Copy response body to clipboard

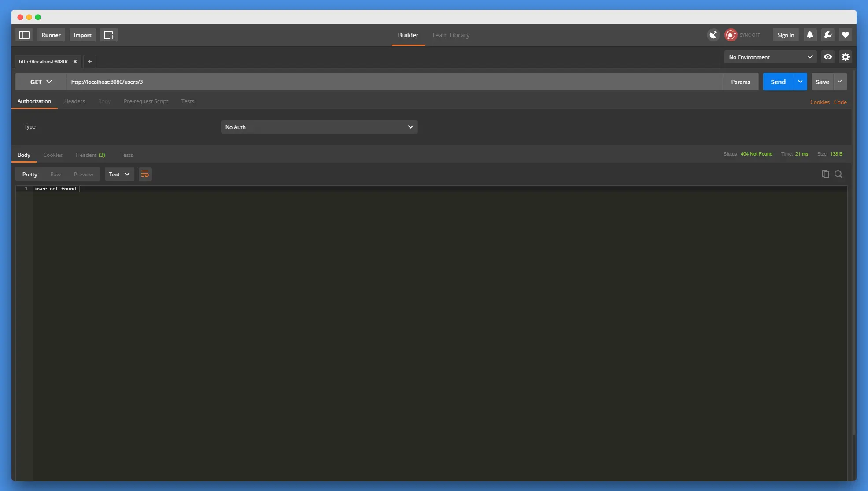coord(825,174)
